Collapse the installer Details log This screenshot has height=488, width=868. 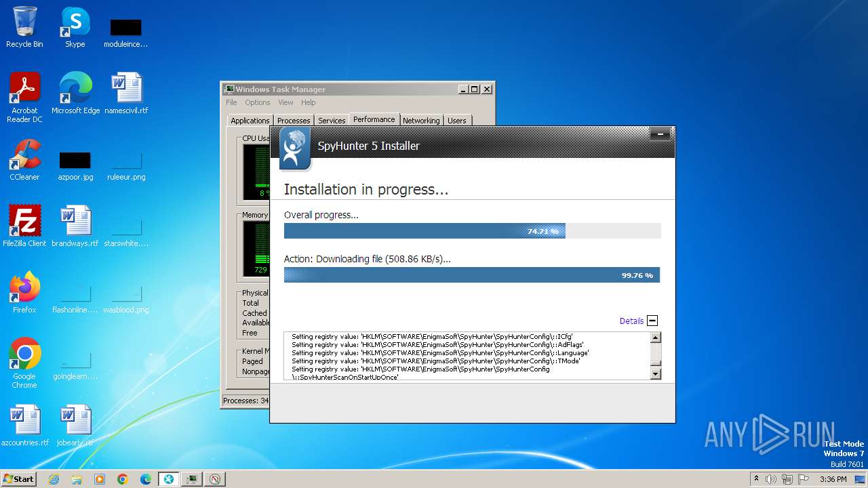[652, 321]
